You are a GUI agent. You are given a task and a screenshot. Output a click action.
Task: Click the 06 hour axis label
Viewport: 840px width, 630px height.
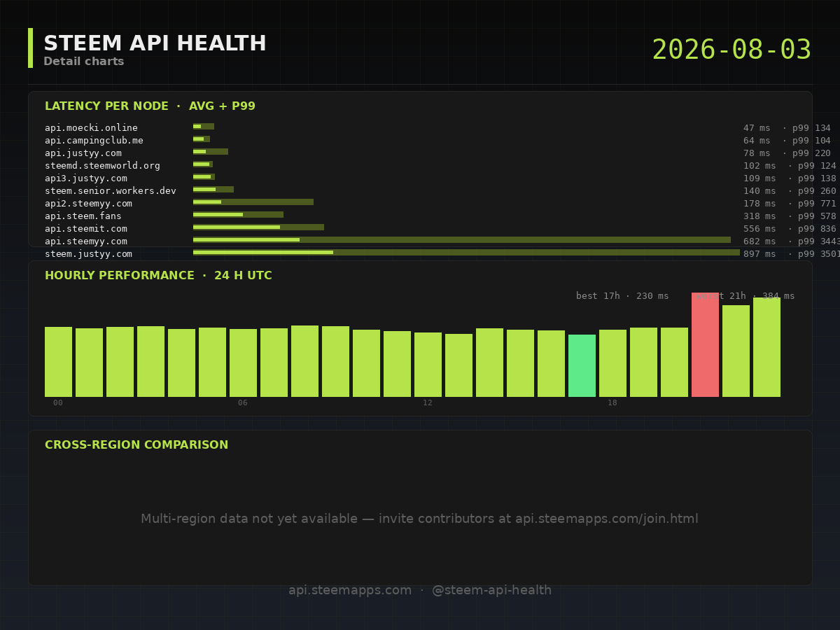(x=243, y=403)
